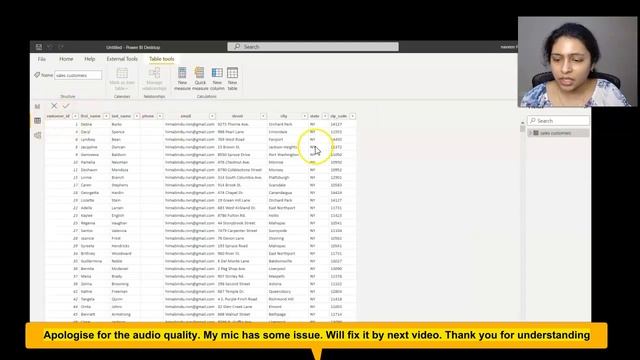Click the table Name input field
Image resolution: width=640 pixels, height=360 pixels.
click(78, 75)
